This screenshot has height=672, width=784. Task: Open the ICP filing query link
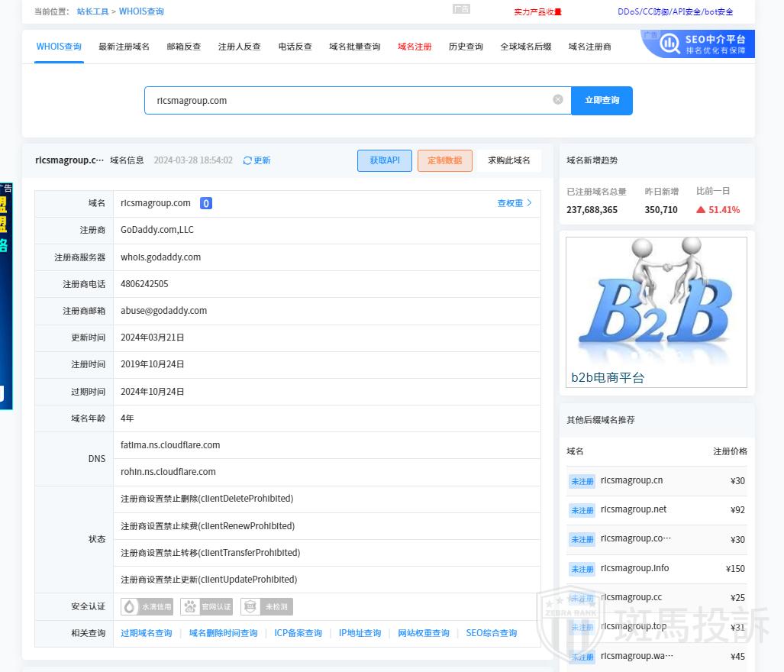[298, 633]
